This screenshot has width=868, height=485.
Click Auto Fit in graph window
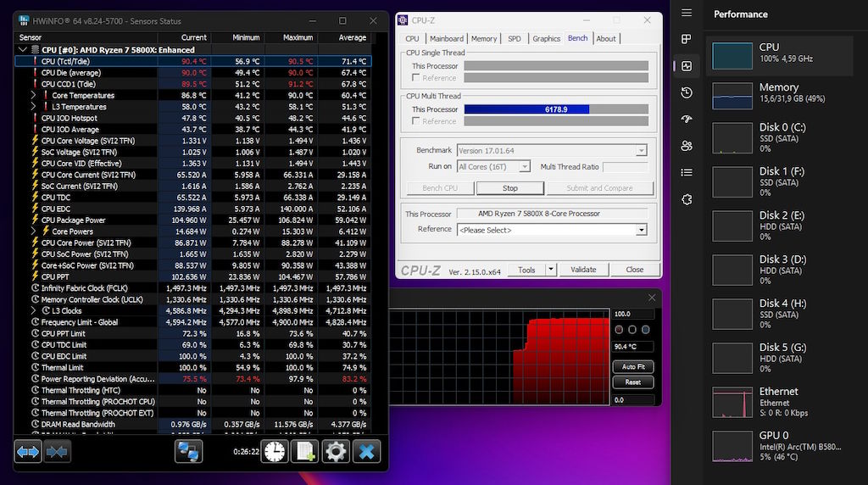632,366
